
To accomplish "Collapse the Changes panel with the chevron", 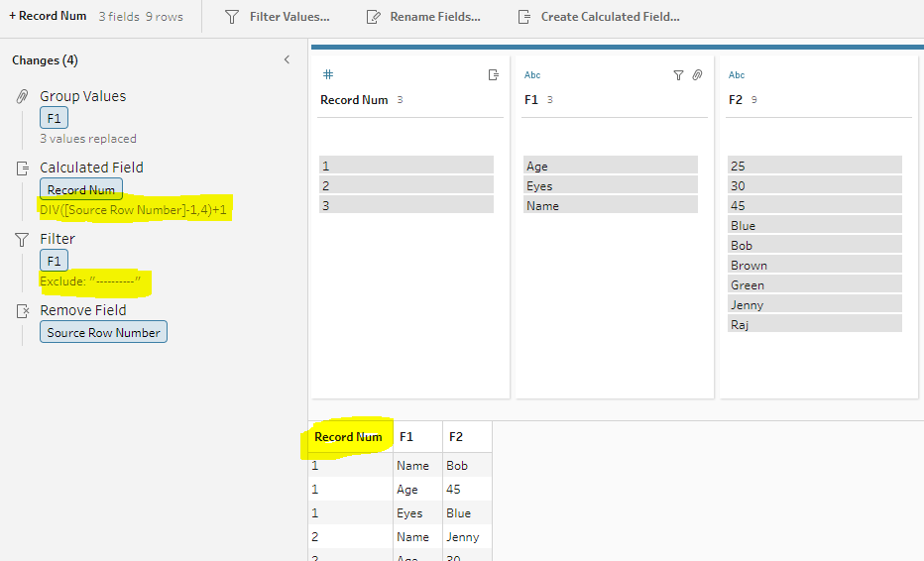I will tap(287, 60).
